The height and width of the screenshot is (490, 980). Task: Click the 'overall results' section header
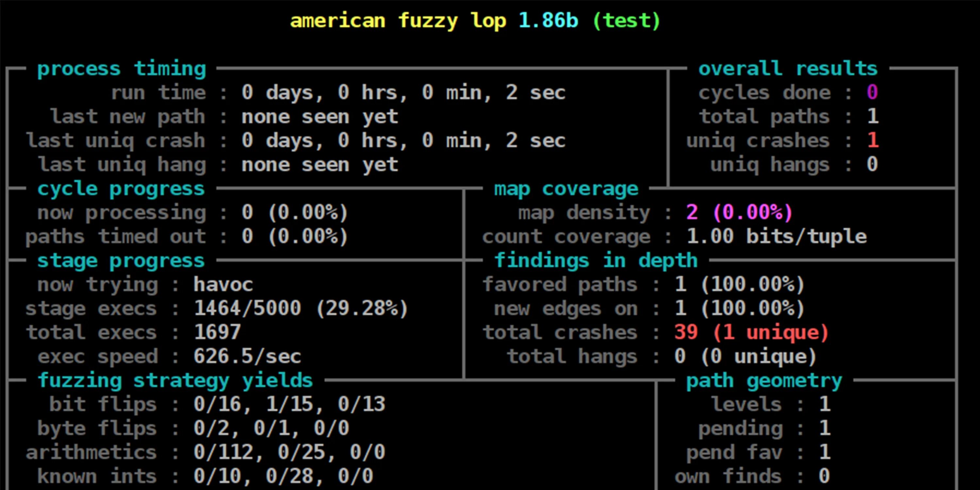tap(788, 69)
